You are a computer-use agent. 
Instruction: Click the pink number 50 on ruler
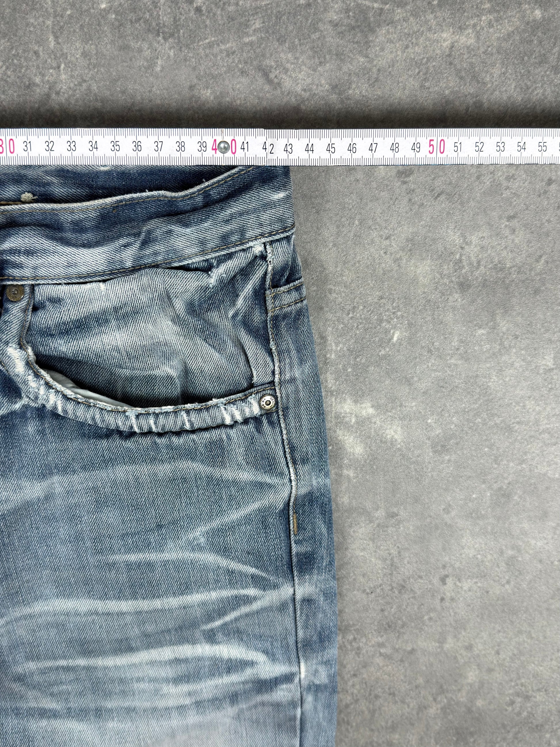[x=437, y=147]
